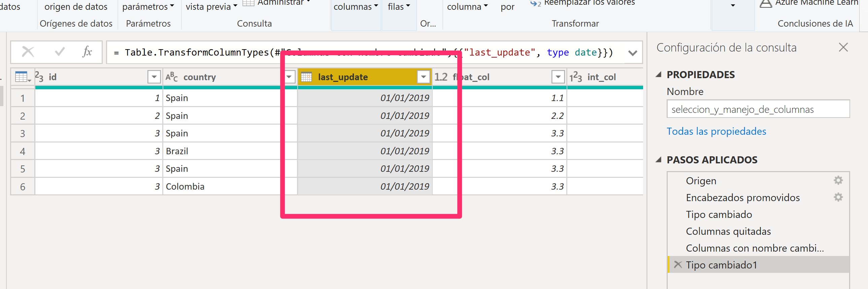
Task: Expand the formula bar with the chevron
Action: click(x=632, y=53)
